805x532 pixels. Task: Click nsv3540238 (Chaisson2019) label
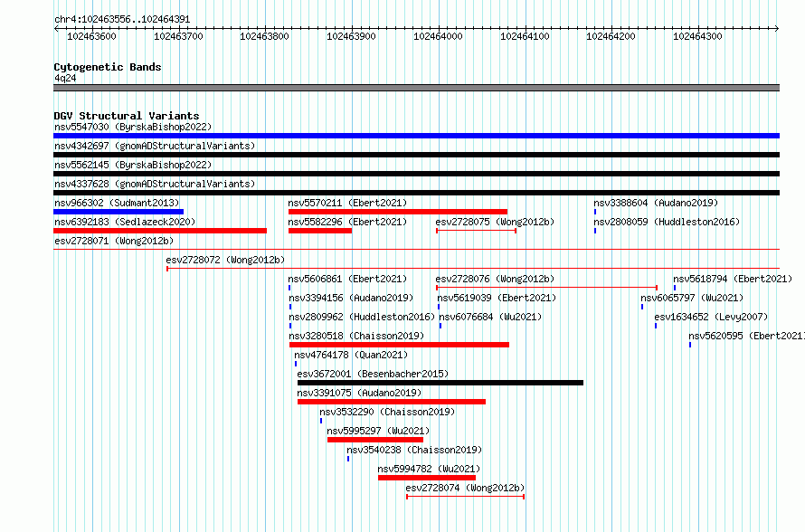414,450
